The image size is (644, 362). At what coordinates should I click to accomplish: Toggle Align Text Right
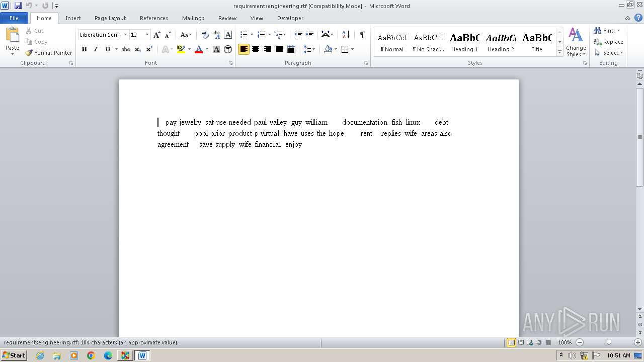268,49
